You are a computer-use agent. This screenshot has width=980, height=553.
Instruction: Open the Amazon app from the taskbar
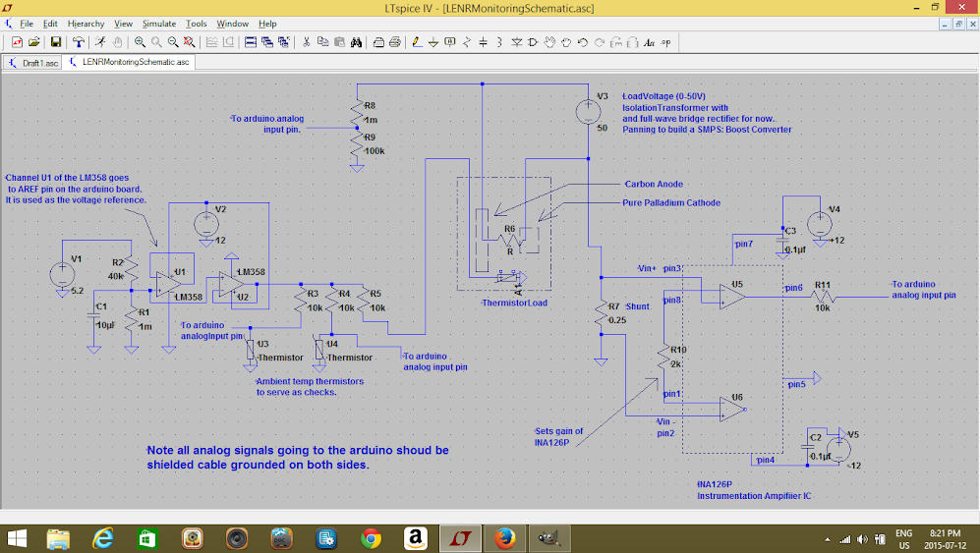click(416, 538)
